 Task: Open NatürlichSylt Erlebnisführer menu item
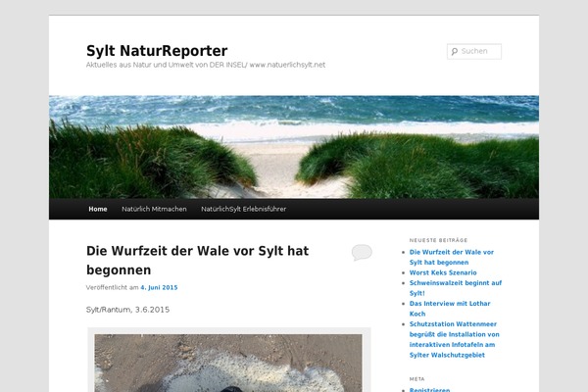point(243,209)
